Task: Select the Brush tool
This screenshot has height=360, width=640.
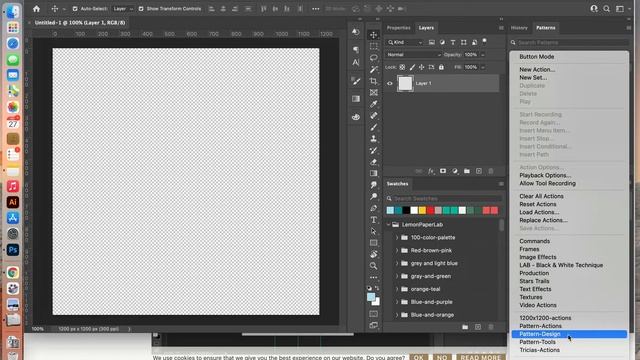Action: point(373,127)
